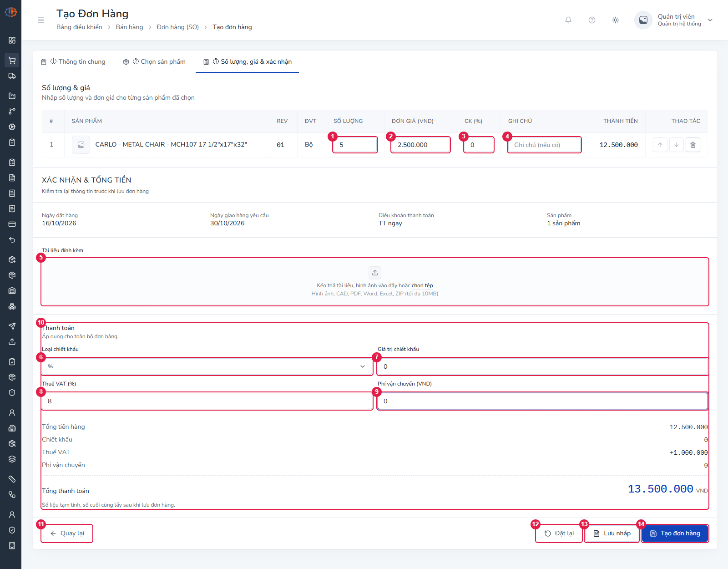Open the Loại chiết khấu dropdown
The image size is (728, 569).
207,366
